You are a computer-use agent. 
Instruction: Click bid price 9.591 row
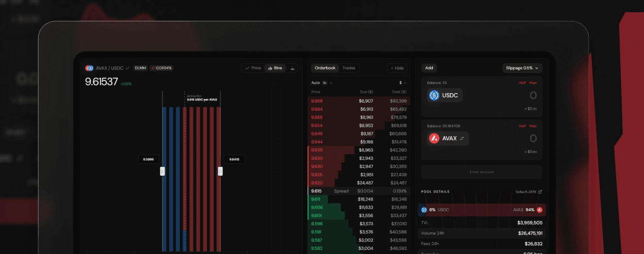pyautogui.click(x=359, y=232)
